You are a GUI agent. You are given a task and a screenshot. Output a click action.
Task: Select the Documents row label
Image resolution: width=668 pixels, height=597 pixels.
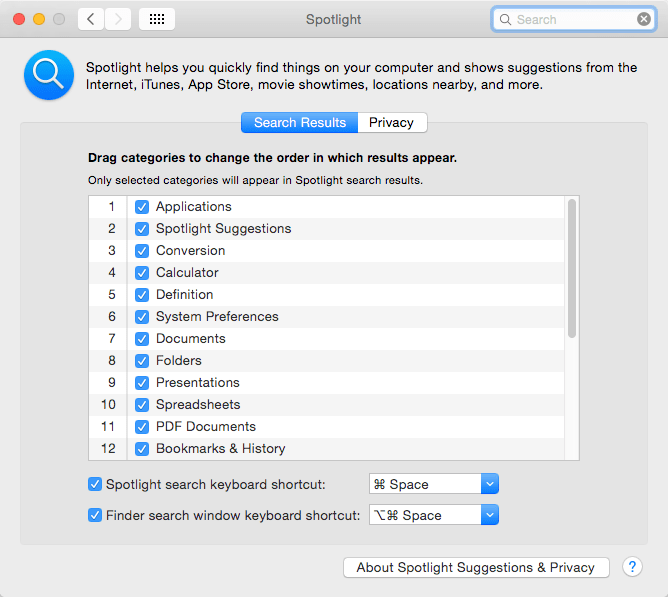pos(190,339)
